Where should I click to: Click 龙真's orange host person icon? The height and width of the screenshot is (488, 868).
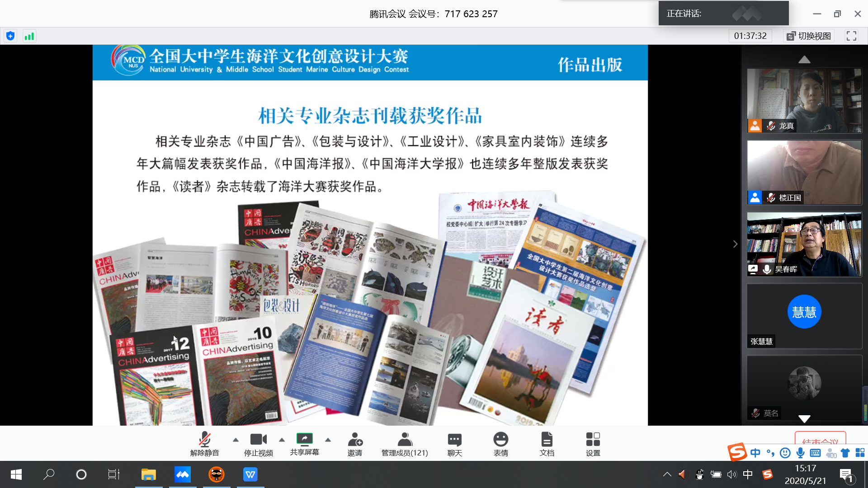click(755, 126)
